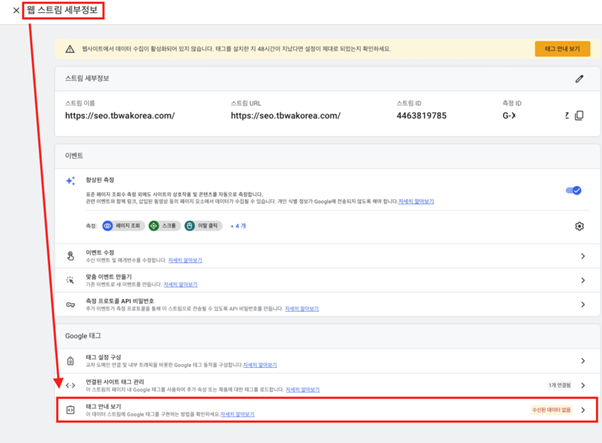This screenshot has width=602, height=443.
Task: Click the 스크롤 measurement chip
Action: click(165, 226)
